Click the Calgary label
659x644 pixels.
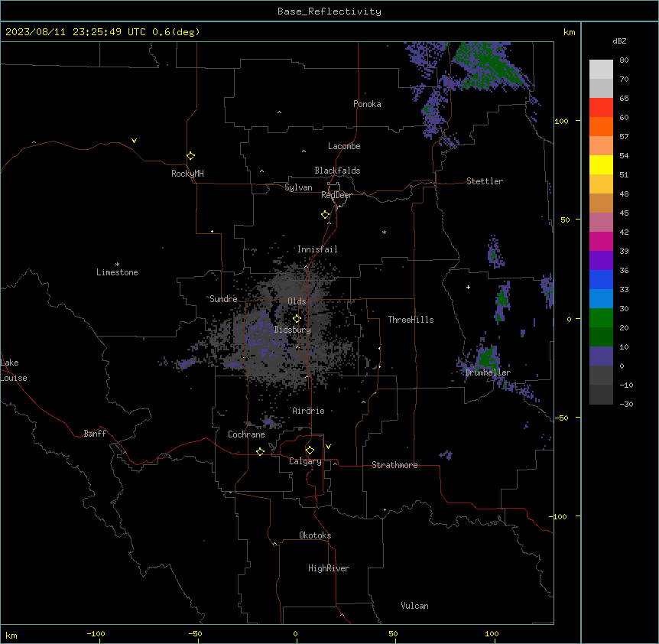[305, 461]
